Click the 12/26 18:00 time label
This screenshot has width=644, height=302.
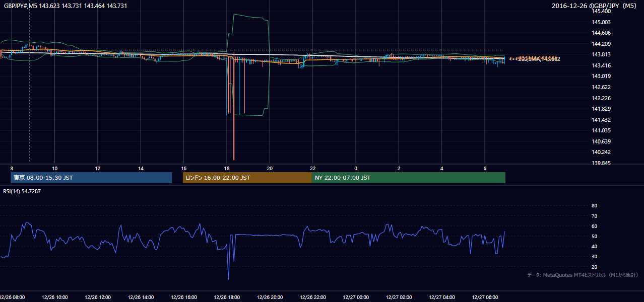227,297
